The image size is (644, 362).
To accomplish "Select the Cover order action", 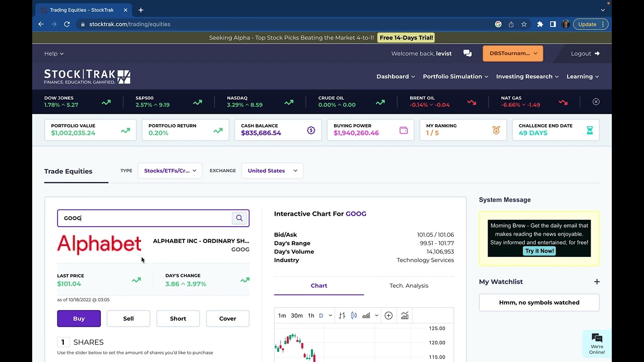I will tap(227, 318).
